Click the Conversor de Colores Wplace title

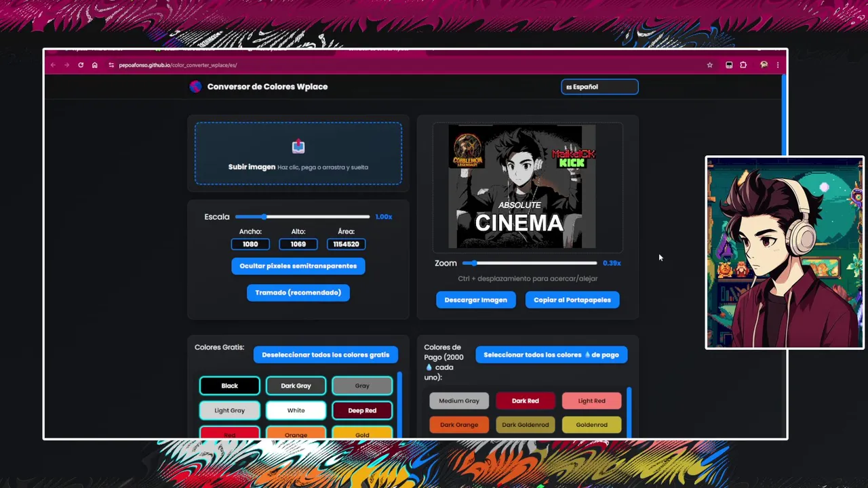tap(267, 87)
